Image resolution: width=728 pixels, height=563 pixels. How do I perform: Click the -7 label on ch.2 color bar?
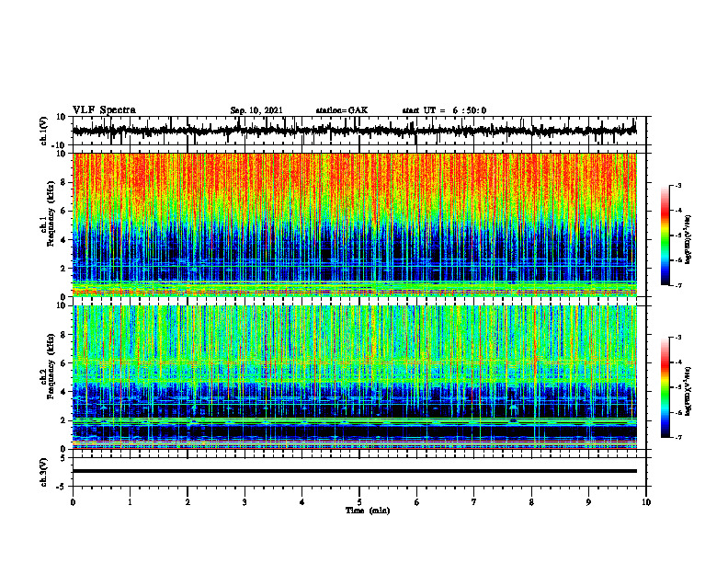click(x=678, y=438)
